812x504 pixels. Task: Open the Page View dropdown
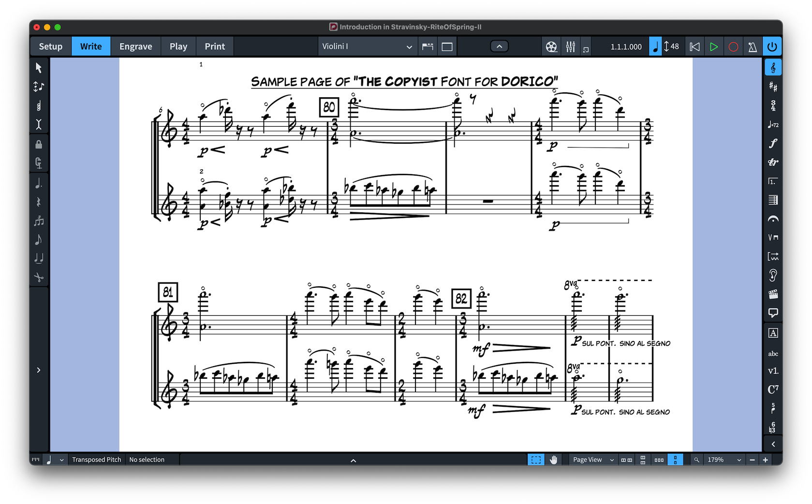(593, 460)
